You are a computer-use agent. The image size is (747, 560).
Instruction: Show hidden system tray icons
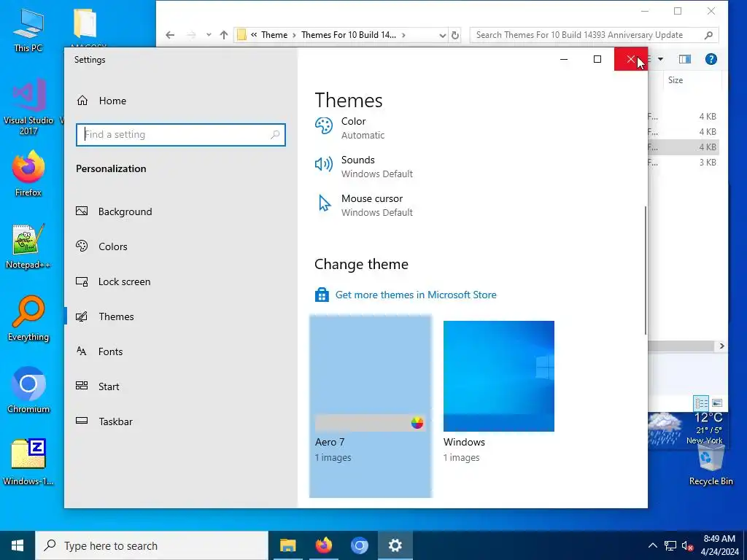point(653,545)
